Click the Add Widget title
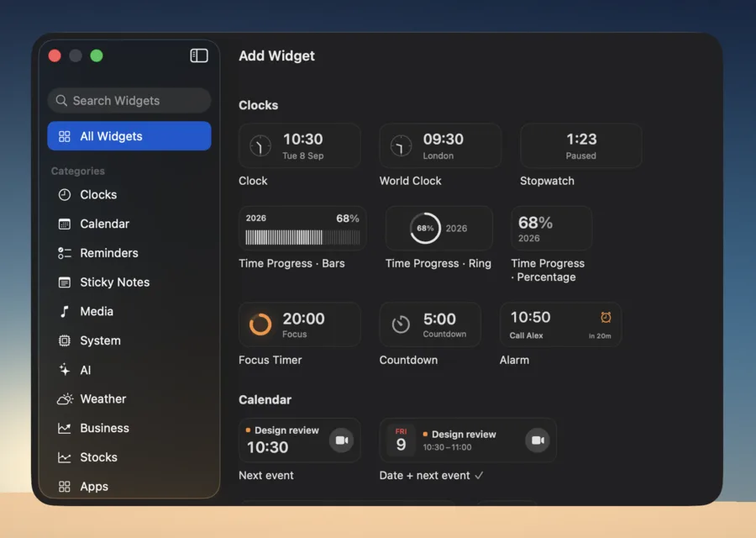This screenshot has height=538, width=756. 276,56
